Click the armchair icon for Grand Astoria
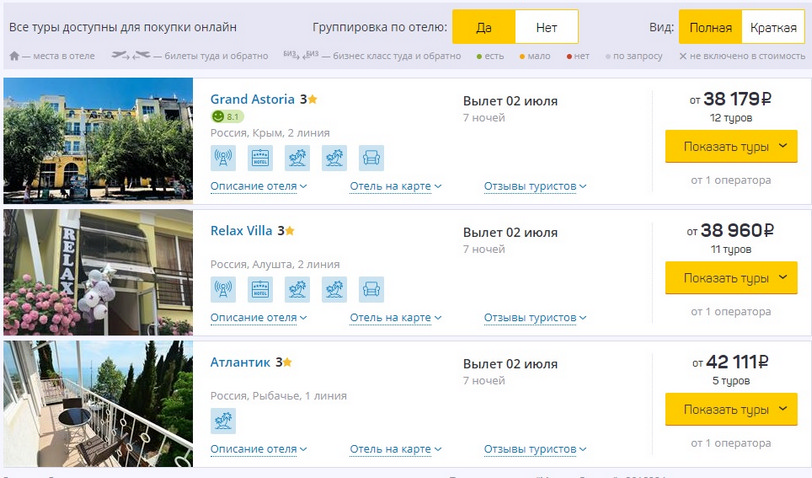The width and height of the screenshot is (812, 478). 371,158
